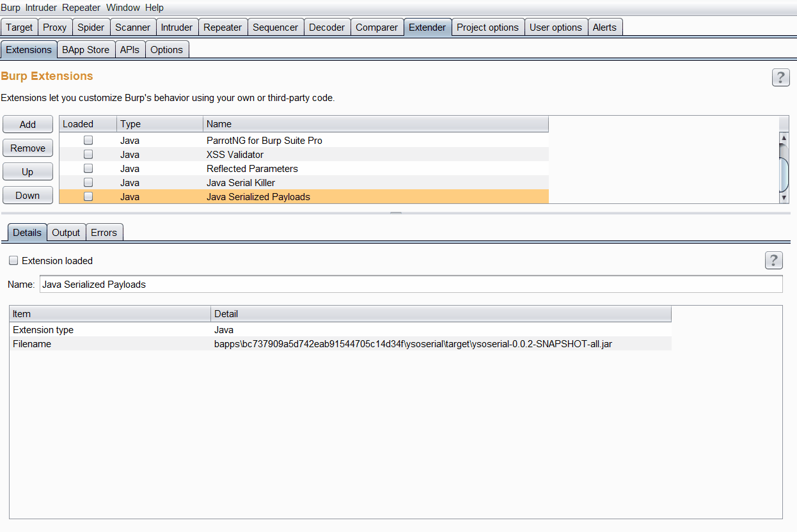Click the Detail column header
Screen dimensions: 797x532
point(441,314)
